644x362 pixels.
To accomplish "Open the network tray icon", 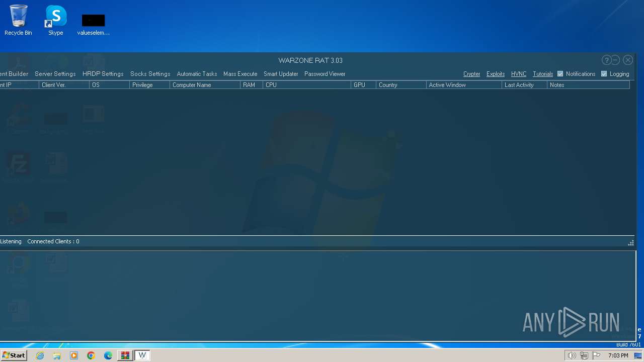I will point(584,355).
